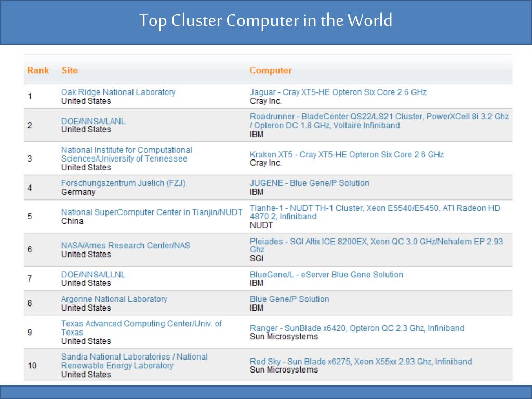Click IBM vendor text under Roadrunner
Viewport: 532px width, 399px height.
click(257, 135)
